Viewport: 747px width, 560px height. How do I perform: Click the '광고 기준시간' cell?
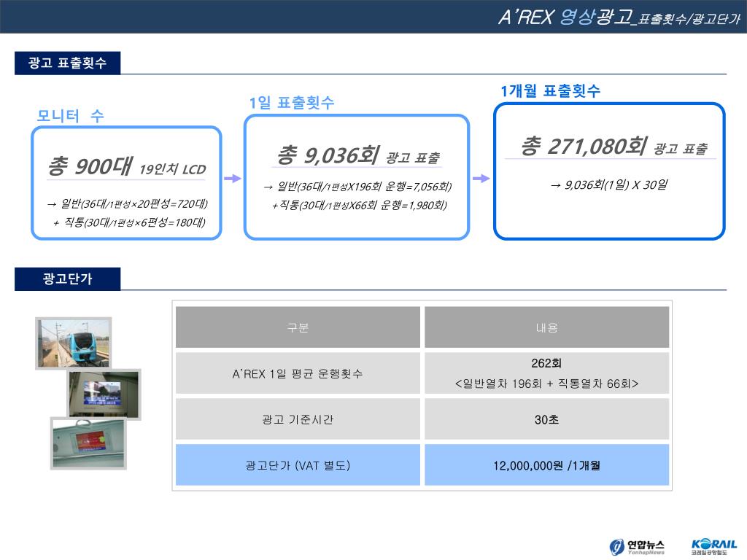tap(298, 419)
